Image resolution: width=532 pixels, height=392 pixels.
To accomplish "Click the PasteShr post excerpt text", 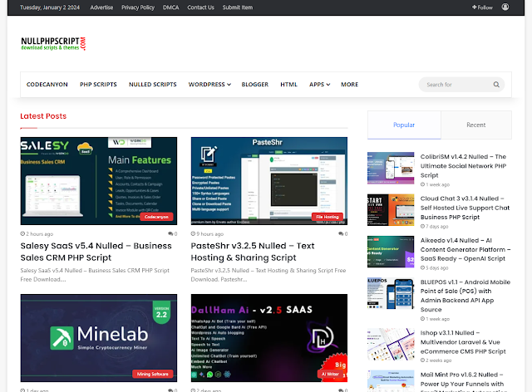I will pyautogui.click(x=268, y=275).
